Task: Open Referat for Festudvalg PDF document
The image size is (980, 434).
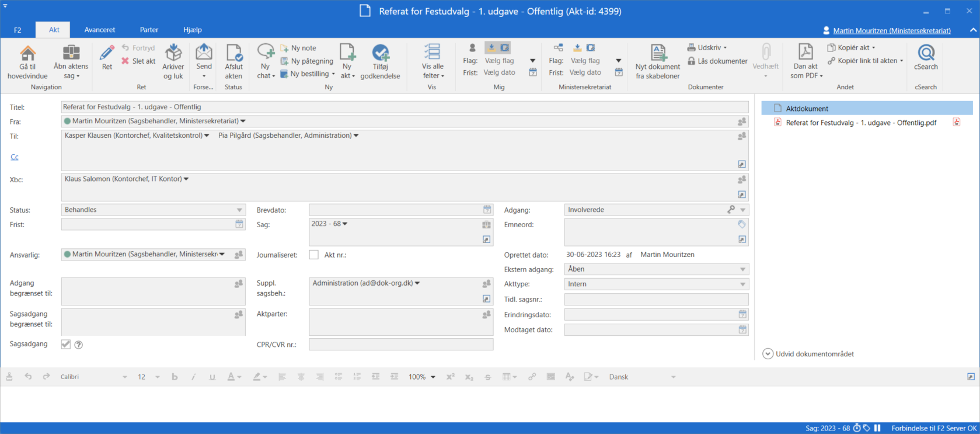Action: pos(861,123)
